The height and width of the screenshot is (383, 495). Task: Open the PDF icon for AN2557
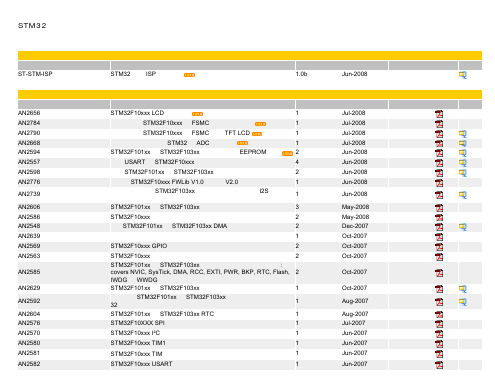pos(439,163)
